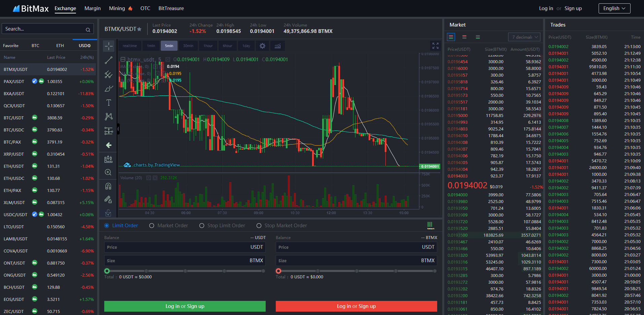Image resolution: width=644 pixels, height=315 pixels.
Task: Activate the text annotation tool
Action: coord(108,103)
